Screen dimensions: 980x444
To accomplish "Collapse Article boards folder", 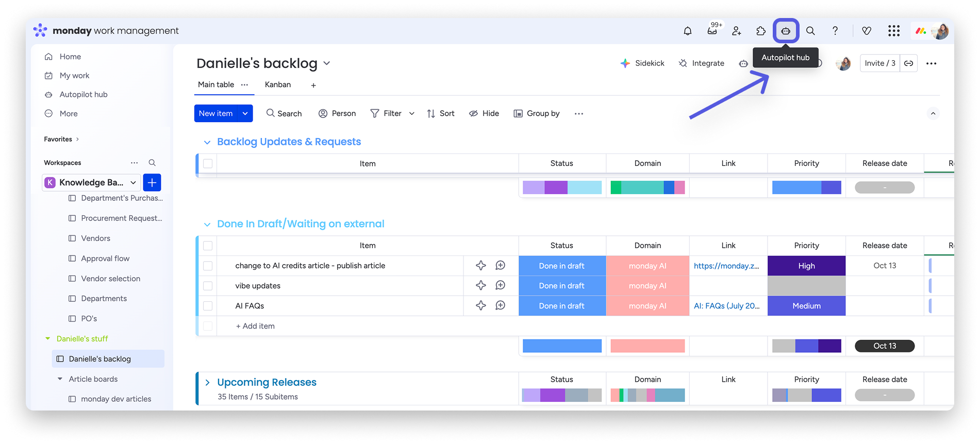I will tap(60, 379).
